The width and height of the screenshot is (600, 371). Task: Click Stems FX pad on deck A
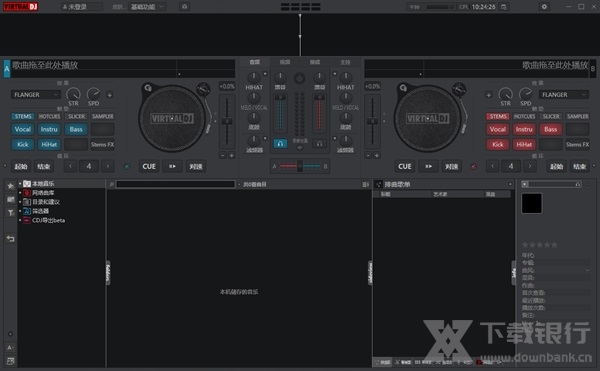coord(103,144)
